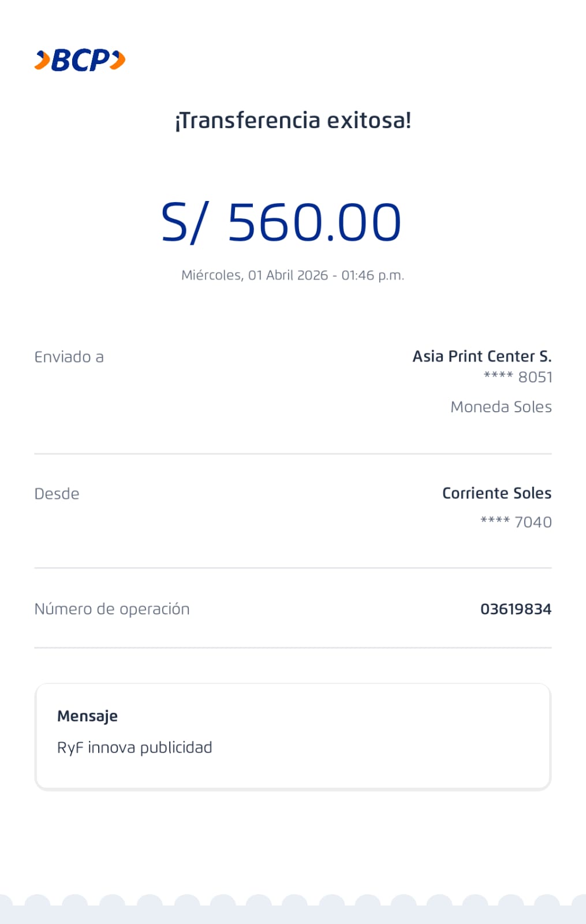Tap the Moneda Soles currency text
The width and height of the screenshot is (586, 924).
[x=501, y=407]
